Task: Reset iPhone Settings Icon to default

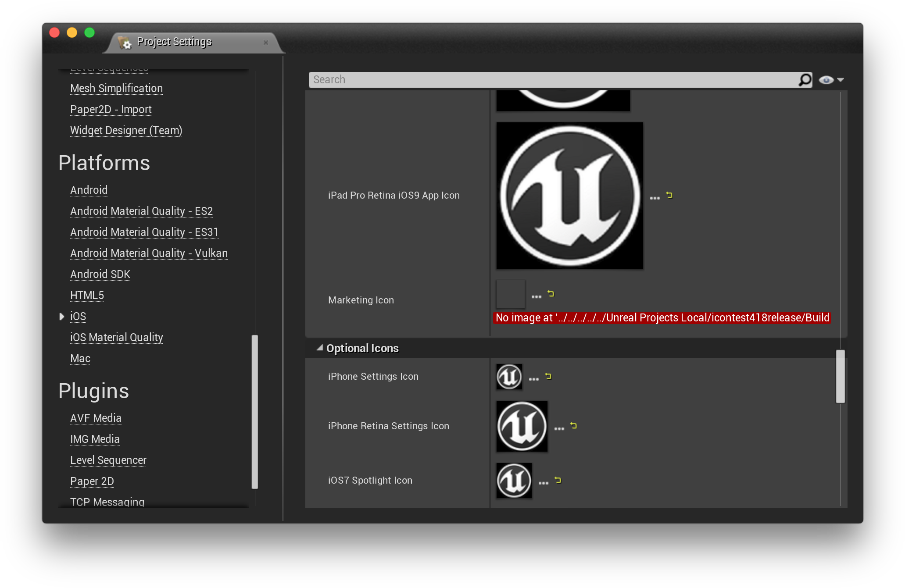Action: [548, 376]
